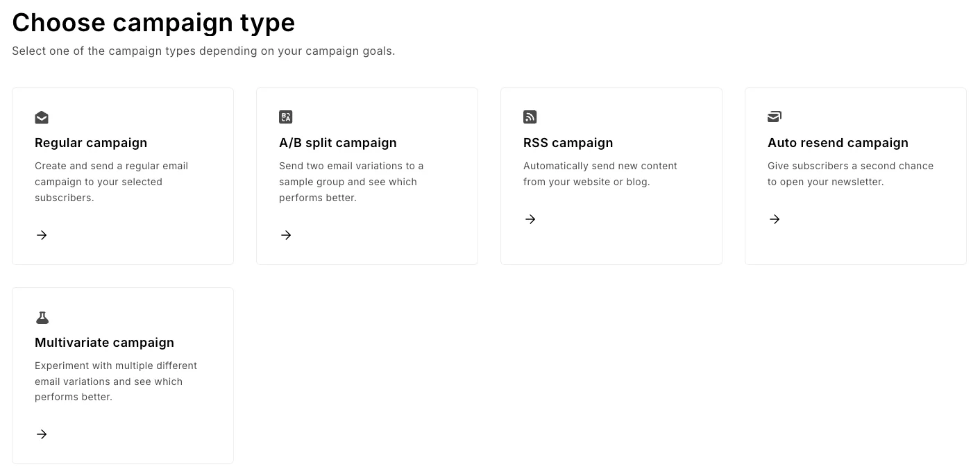Click the RSS feed icon

[x=530, y=117]
